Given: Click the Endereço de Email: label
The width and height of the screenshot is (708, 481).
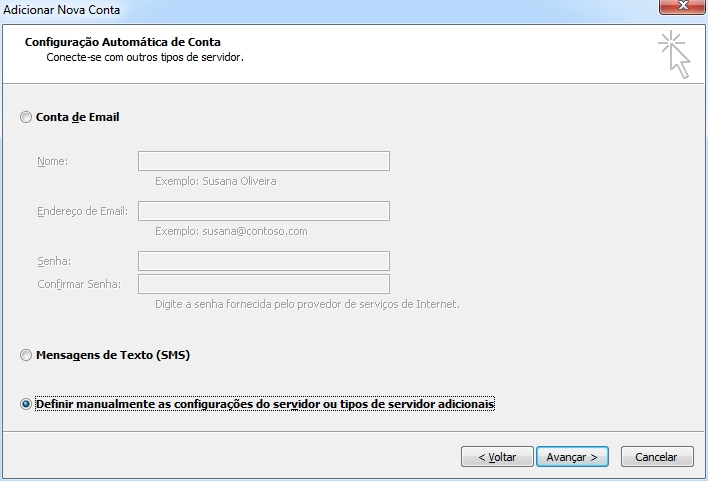Looking at the screenshot, I should click(x=80, y=211).
